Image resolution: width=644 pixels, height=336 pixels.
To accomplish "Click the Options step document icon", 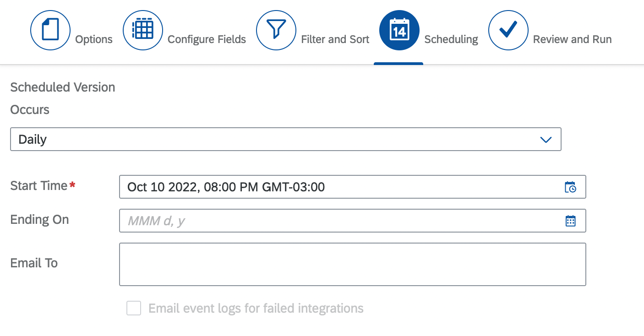I will pyautogui.click(x=50, y=30).
